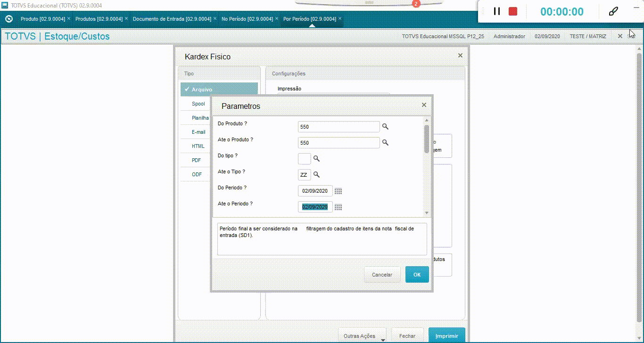Close the Estoque/Custos module header
This screenshot has height=343, width=644.
(620, 36)
